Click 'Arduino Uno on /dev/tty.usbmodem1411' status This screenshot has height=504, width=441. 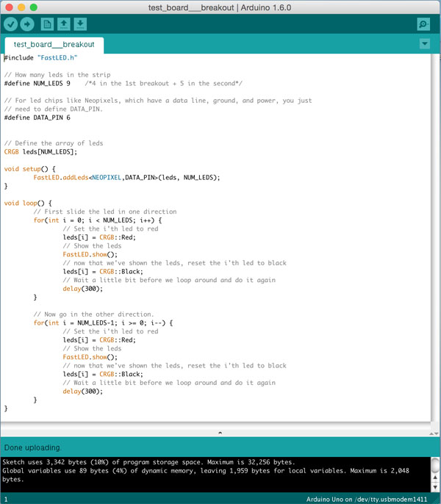(x=367, y=499)
